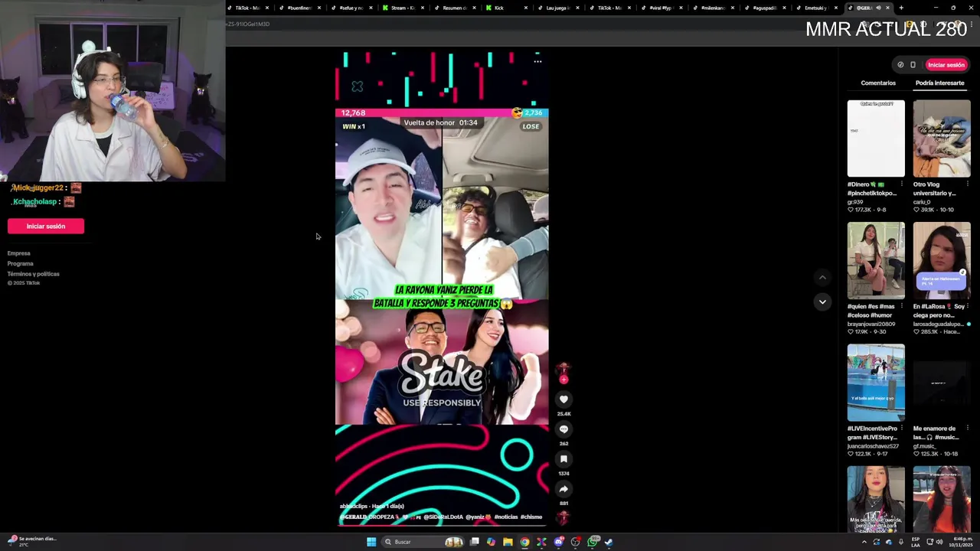Click #noticias hashtag in caption

click(x=506, y=517)
